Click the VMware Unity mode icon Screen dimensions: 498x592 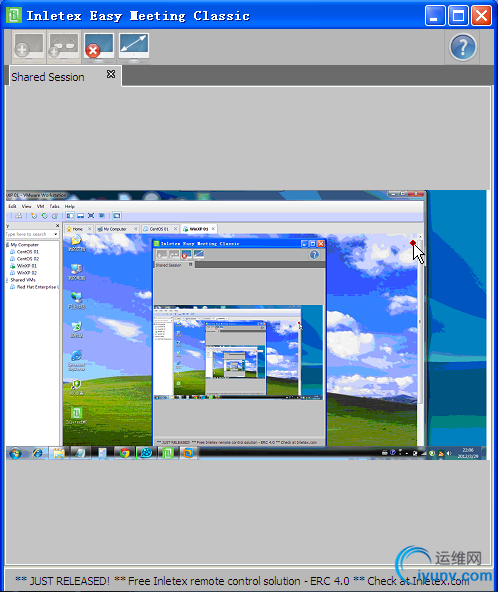(102, 216)
